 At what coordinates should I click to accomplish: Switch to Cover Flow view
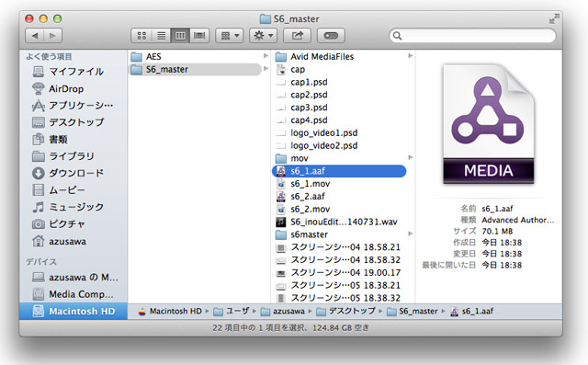click(x=199, y=36)
